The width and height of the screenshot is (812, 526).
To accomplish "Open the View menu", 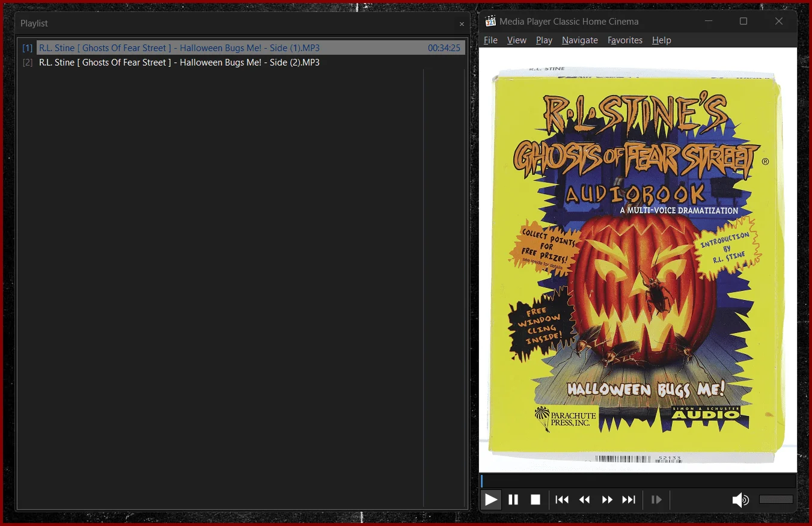I will 516,40.
